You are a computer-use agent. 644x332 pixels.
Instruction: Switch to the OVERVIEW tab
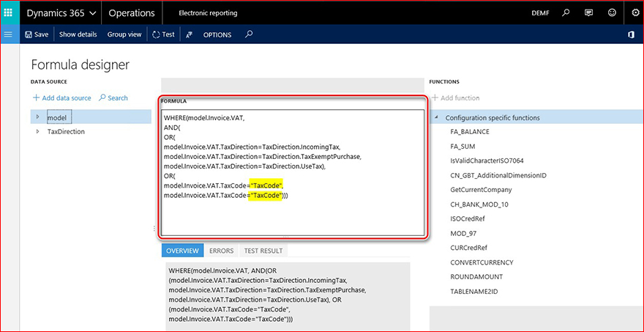coord(183,251)
